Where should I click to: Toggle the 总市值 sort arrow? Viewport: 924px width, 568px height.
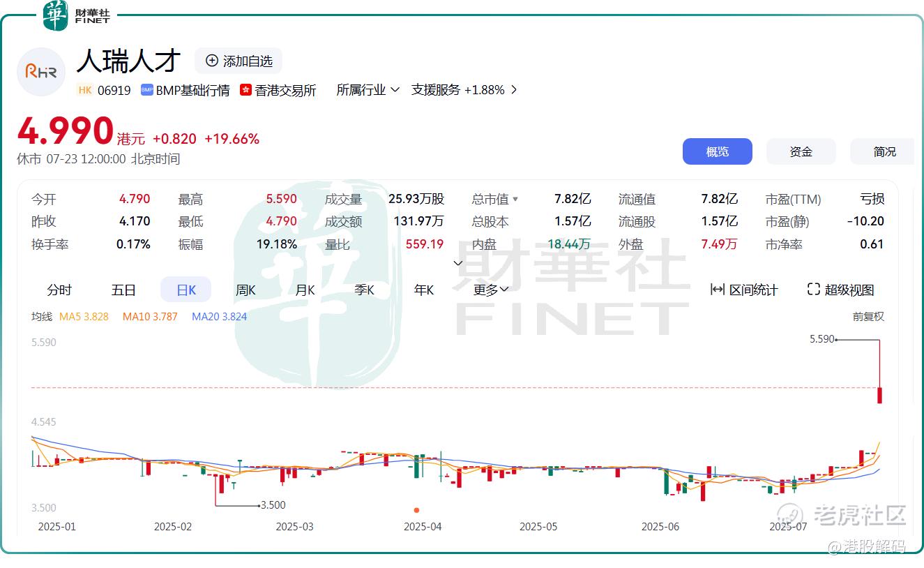515,200
